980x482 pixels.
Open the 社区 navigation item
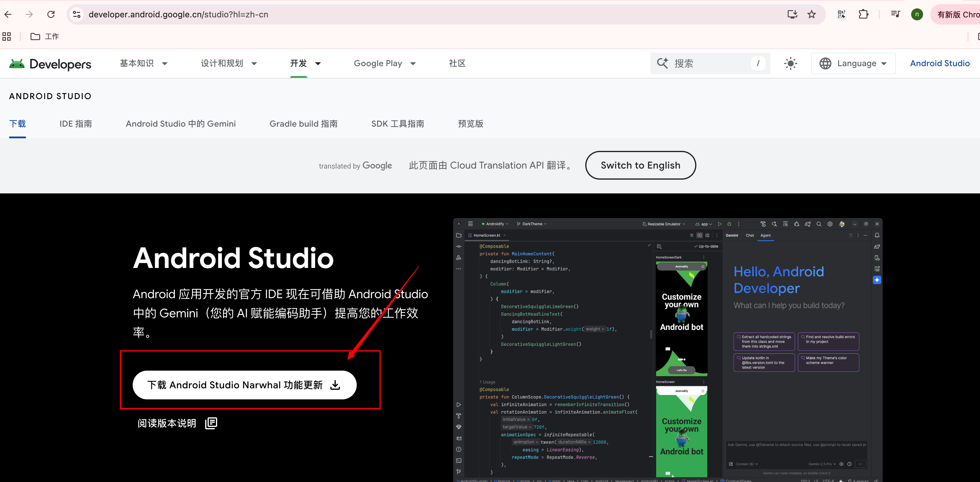point(457,63)
